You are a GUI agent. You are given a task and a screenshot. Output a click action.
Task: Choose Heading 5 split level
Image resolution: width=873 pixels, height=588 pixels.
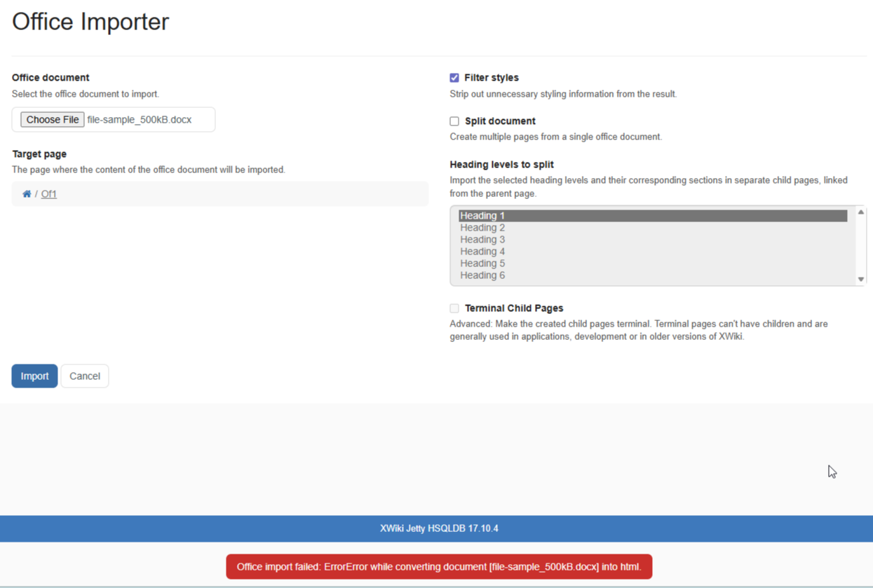coord(482,264)
